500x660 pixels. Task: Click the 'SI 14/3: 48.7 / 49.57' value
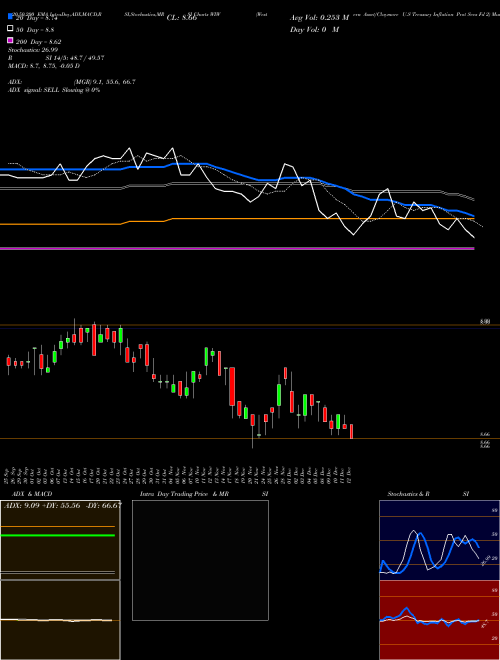(x=75, y=58)
